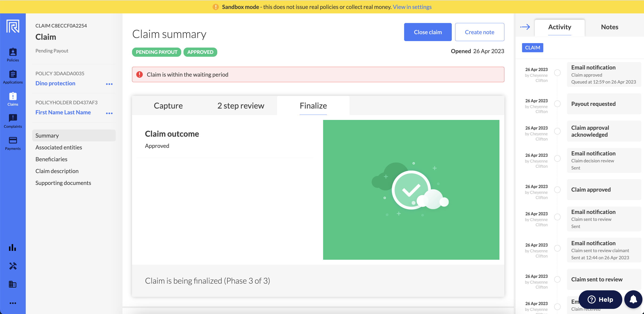This screenshot has height=314, width=644.
Task: Open the organization building icon
Action: [x=13, y=284]
